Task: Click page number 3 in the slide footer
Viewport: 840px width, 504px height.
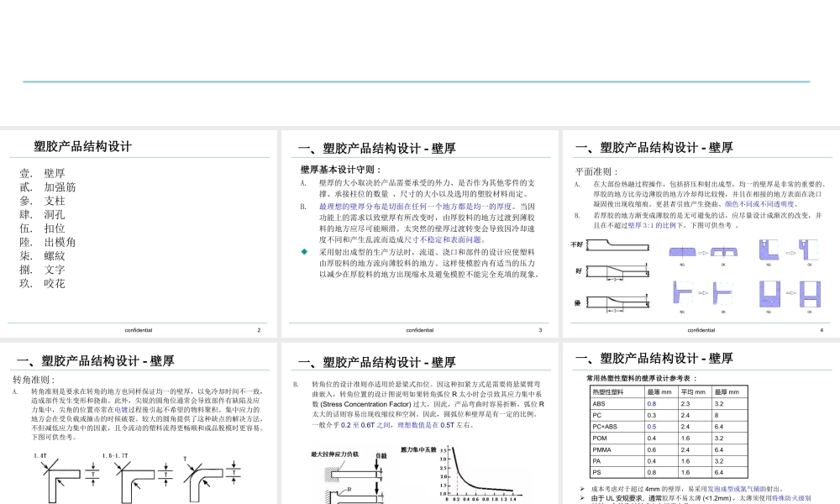Action: pyautogui.click(x=540, y=330)
